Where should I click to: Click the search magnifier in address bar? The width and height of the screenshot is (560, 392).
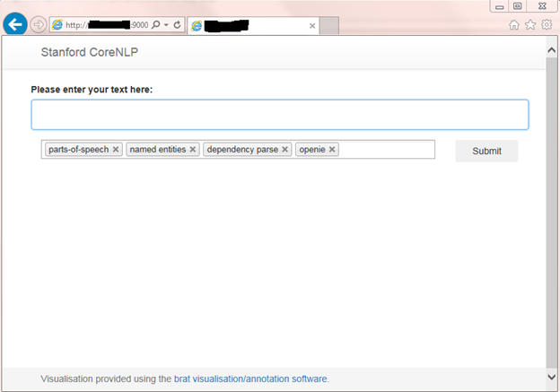coord(156,24)
